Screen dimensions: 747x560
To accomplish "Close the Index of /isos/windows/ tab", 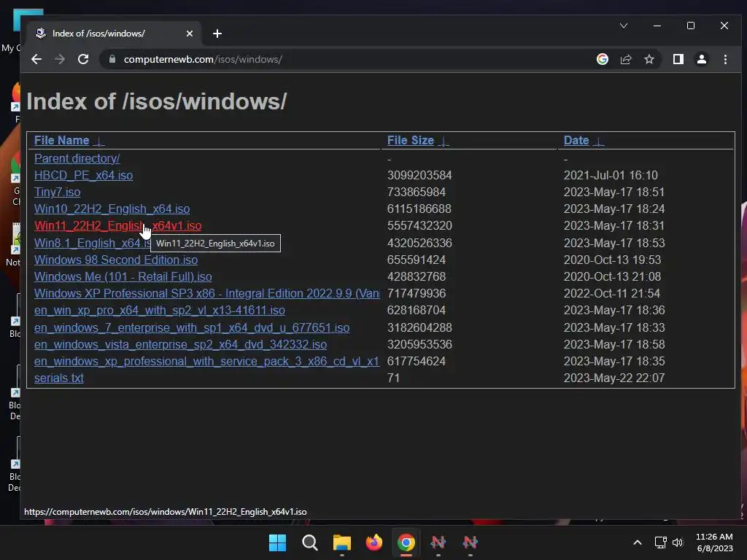I will point(189,34).
